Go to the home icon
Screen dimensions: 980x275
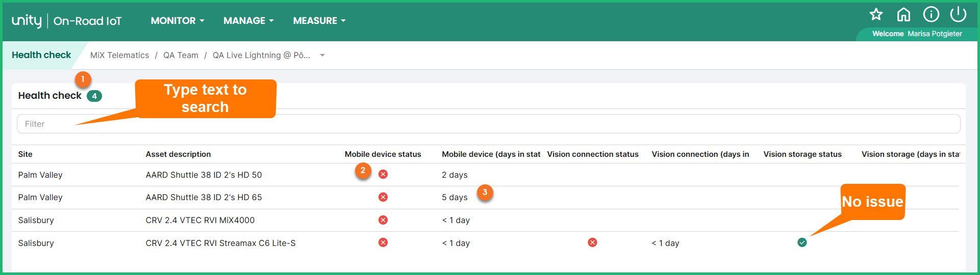[903, 15]
